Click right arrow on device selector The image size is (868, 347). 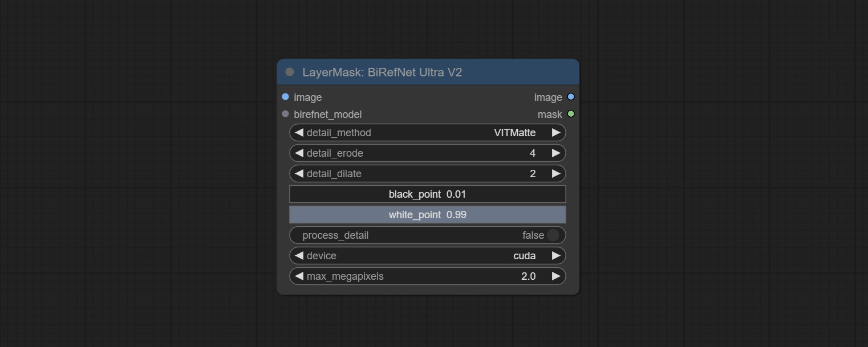tap(556, 256)
